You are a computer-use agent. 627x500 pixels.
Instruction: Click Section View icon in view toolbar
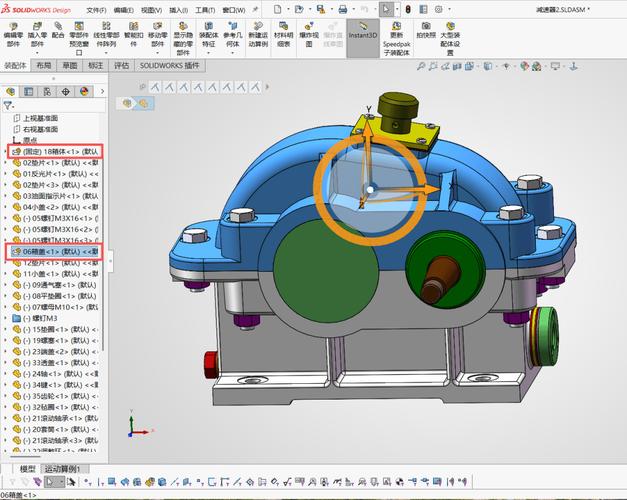pos(457,66)
